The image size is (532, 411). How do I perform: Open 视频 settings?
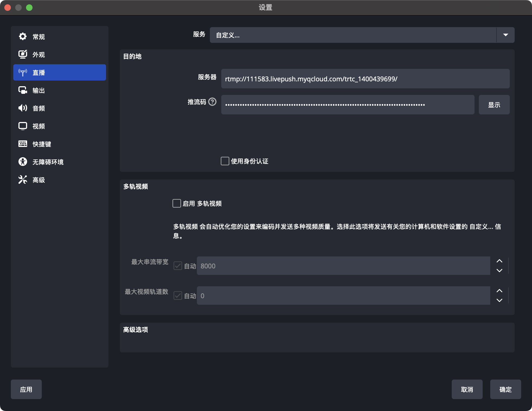point(60,126)
